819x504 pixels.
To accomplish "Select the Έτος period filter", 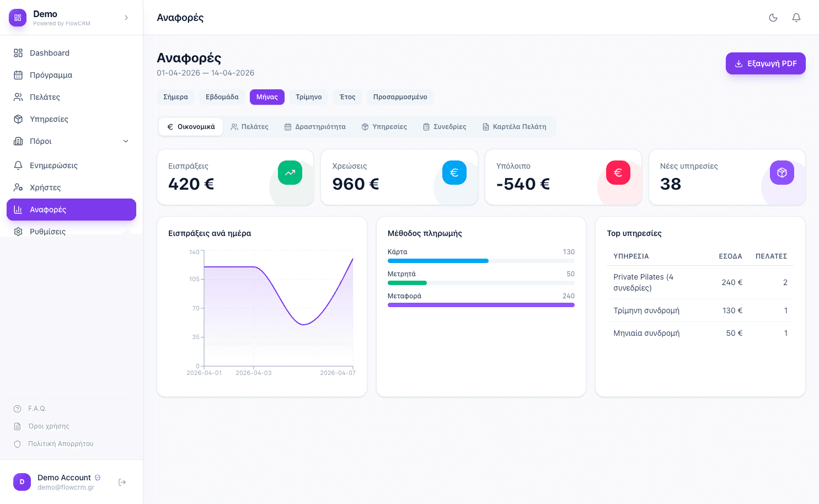I will pyautogui.click(x=347, y=97).
